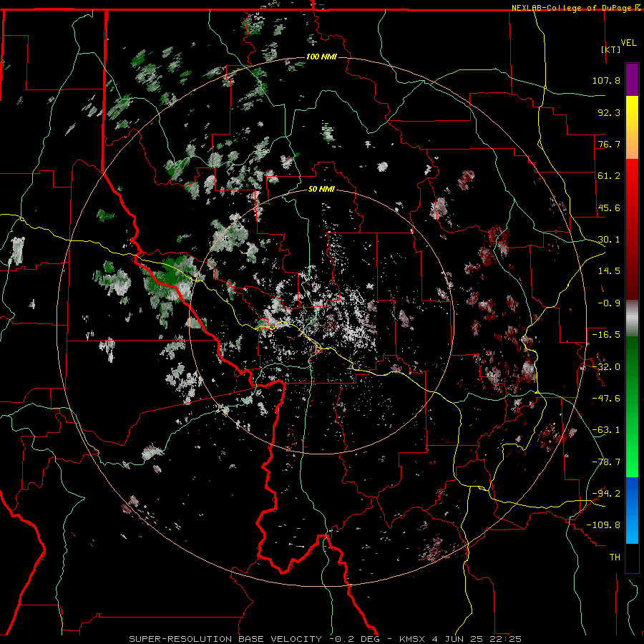Click the 30.1 legend label
Viewport: 644px width, 644px height.
(x=609, y=240)
